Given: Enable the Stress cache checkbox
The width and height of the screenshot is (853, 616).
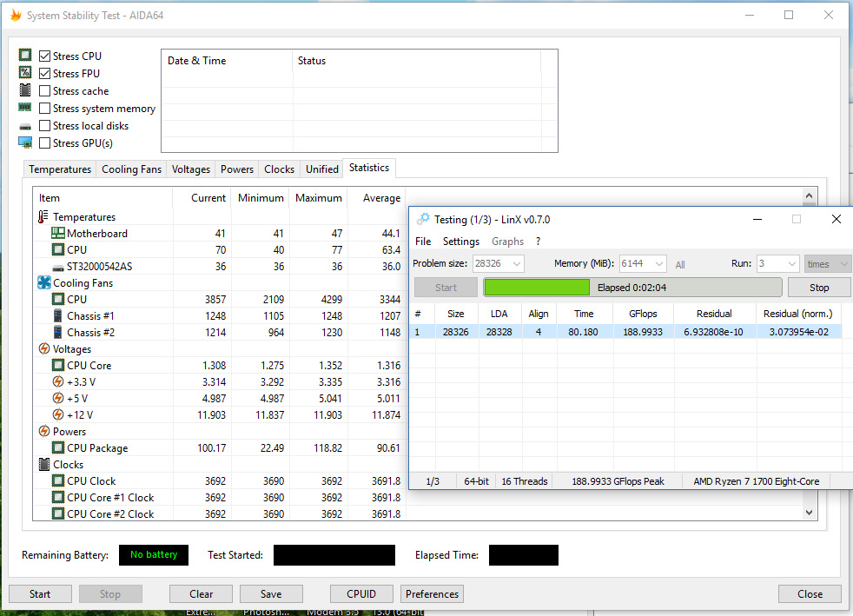Looking at the screenshot, I should point(44,91).
